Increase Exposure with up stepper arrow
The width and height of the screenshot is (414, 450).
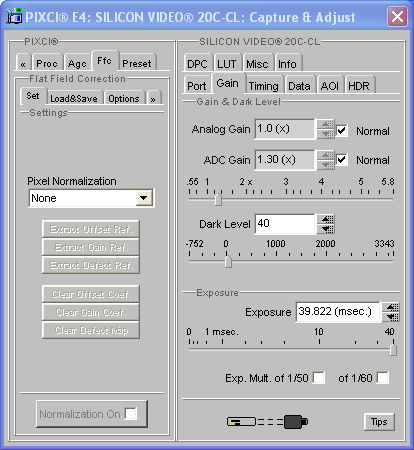pyautogui.click(x=392, y=307)
